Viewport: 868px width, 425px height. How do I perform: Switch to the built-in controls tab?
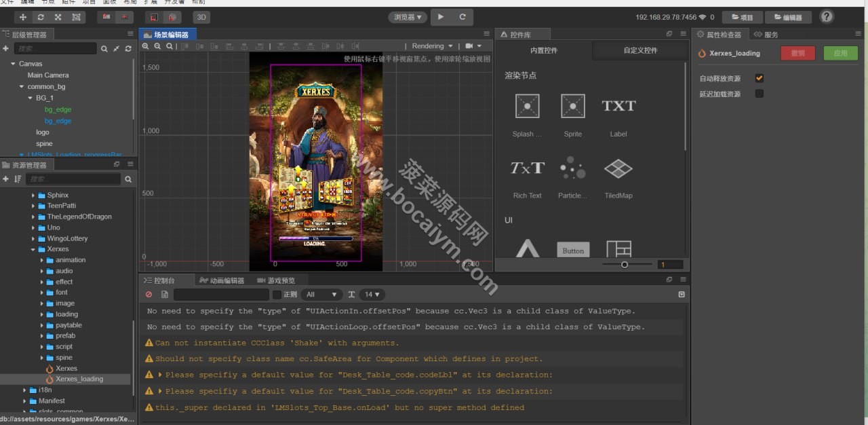click(x=544, y=50)
